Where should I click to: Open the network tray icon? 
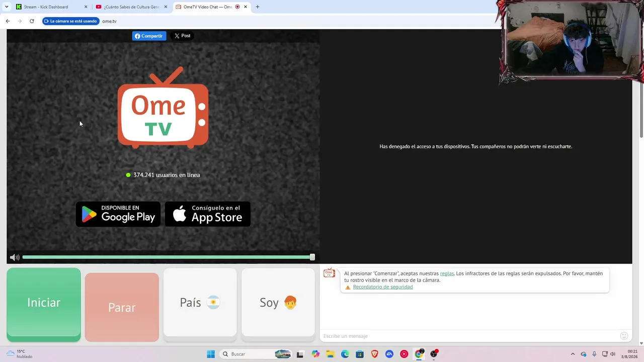point(605,354)
